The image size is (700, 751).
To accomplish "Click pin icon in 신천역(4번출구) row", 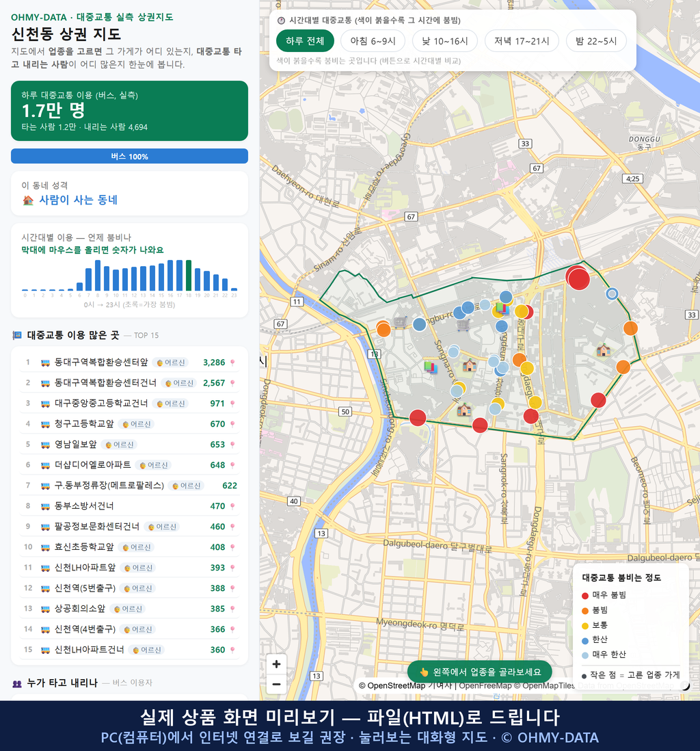I will (232, 630).
